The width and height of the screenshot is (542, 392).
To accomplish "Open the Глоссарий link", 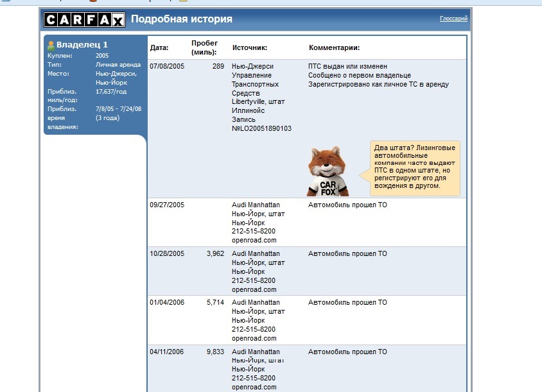I will pos(453,19).
